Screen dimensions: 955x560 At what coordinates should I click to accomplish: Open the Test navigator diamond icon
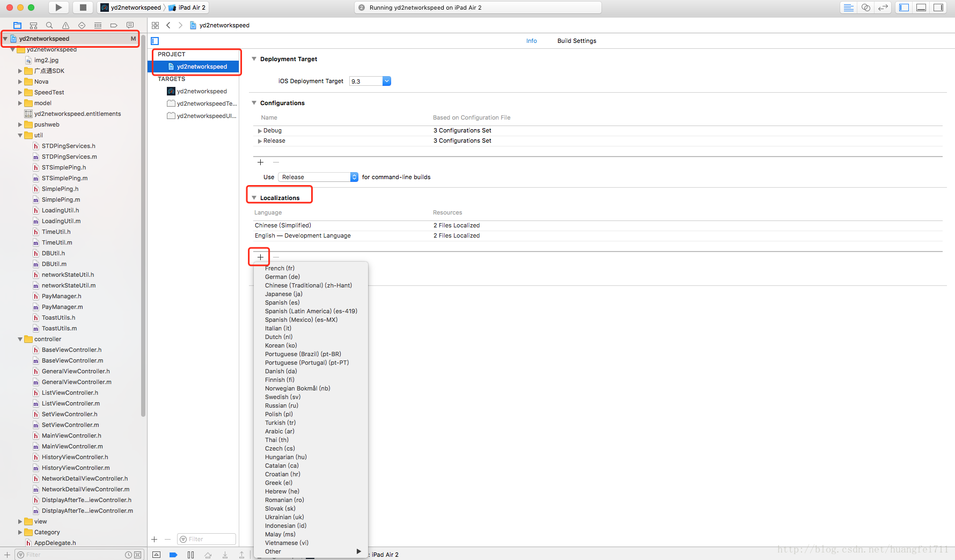(x=82, y=25)
